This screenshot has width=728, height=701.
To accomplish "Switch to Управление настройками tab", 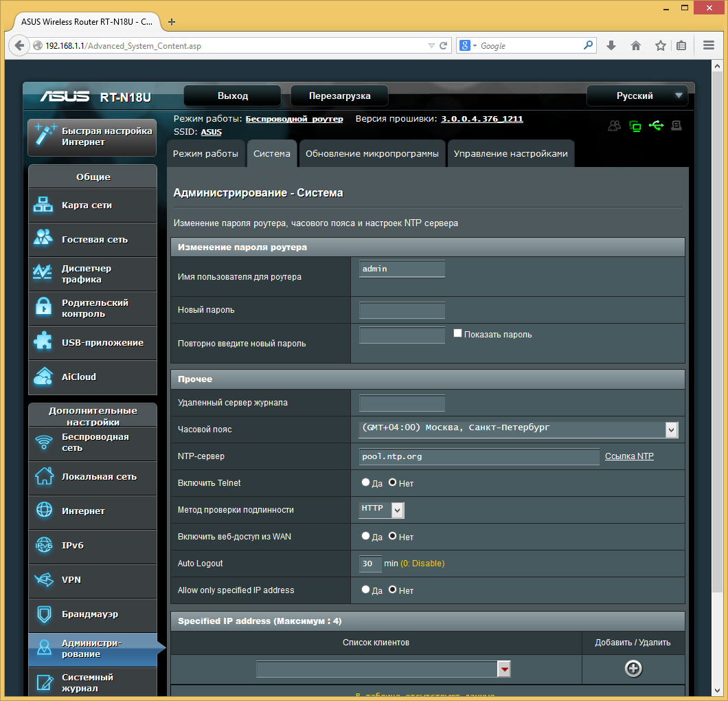I will [x=511, y=153].
